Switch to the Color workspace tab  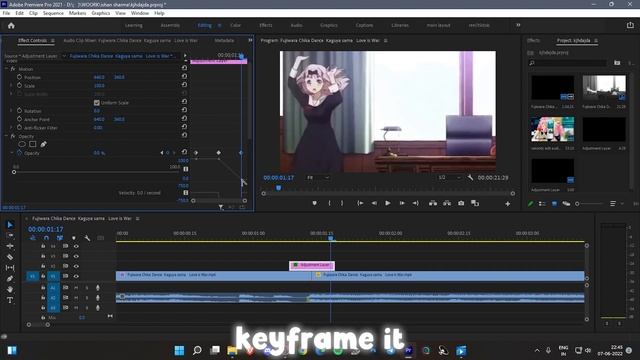(x=236, y=25)
